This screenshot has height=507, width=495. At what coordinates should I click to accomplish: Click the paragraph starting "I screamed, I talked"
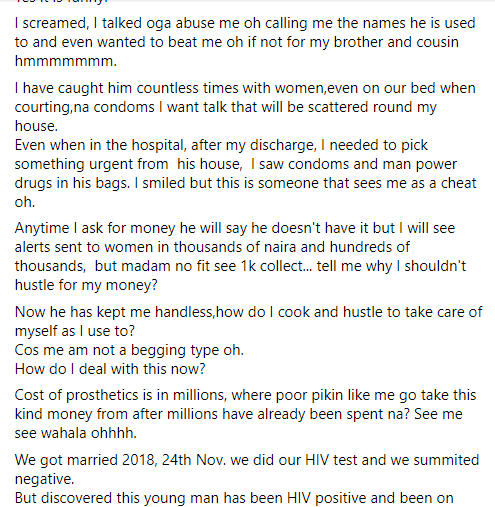tap(245, 42)
